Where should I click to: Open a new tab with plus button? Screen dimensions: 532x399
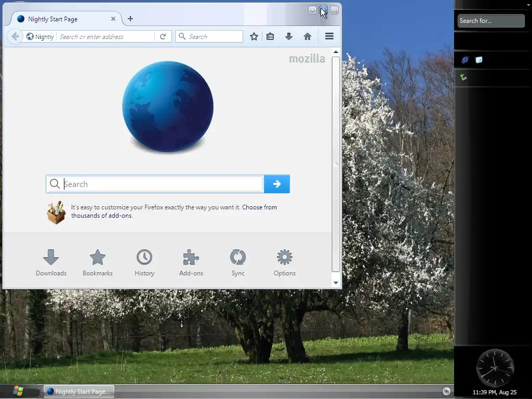pyautogui.click(x=130, y=19)
